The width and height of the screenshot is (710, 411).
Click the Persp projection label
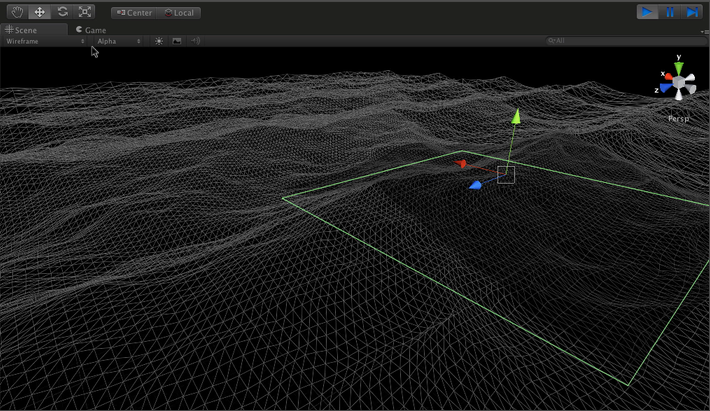pyautogui.click(x=678, y=119)
